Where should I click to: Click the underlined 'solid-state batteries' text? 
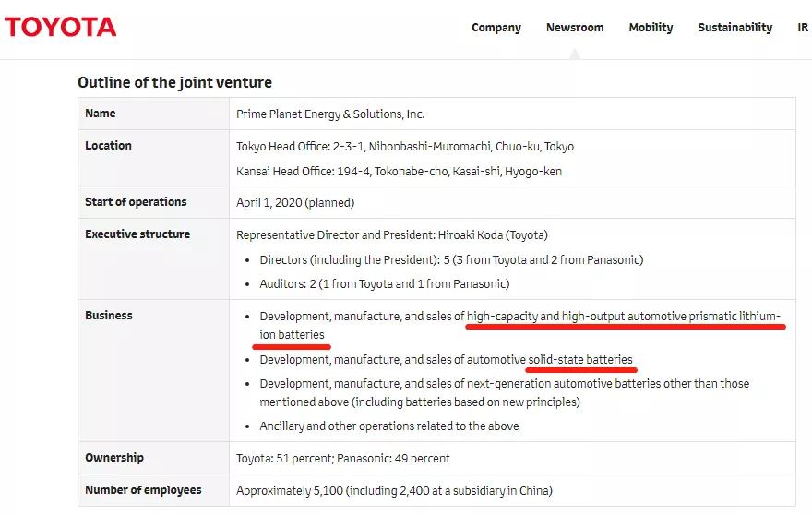[580, 359]
